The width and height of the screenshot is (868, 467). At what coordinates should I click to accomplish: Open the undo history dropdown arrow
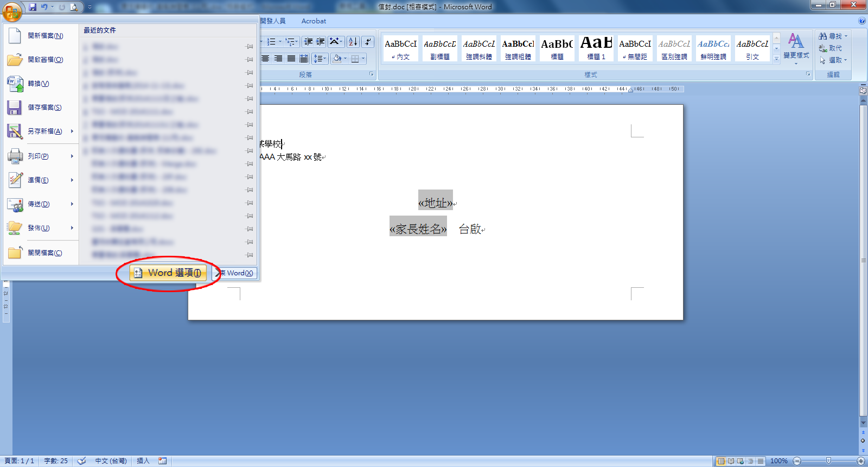click(x=52, y=7)
